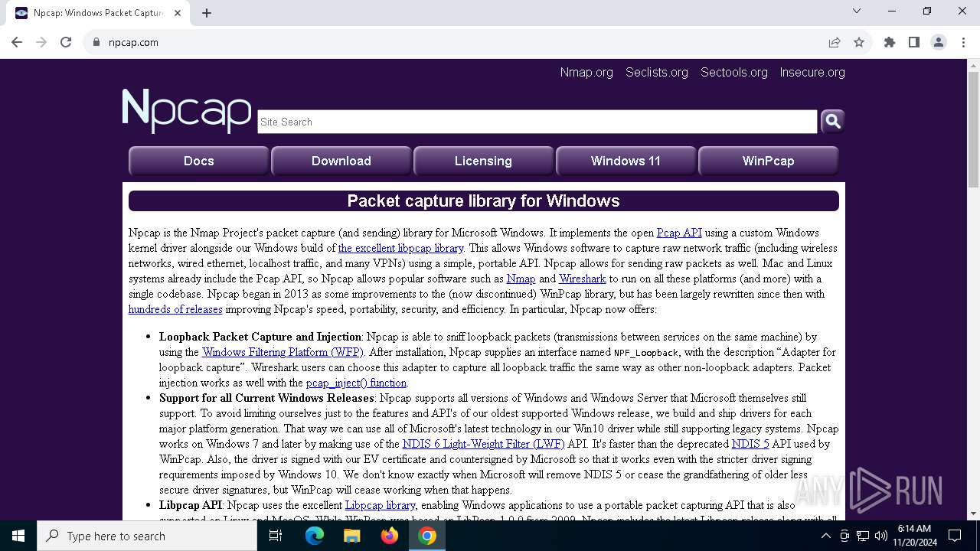Screen dimensions: 980x551
Task: Visit the Seclists.org link
Action: (x=657, y=72)
